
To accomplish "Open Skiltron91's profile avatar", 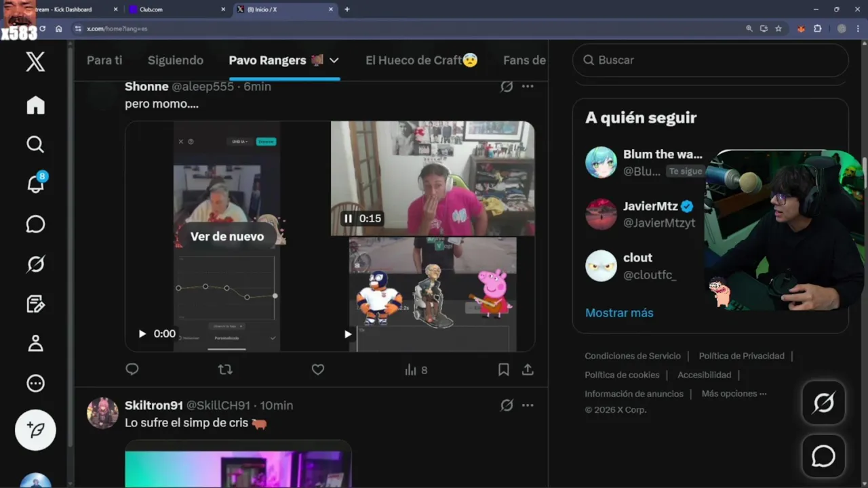I will point(102,413).
